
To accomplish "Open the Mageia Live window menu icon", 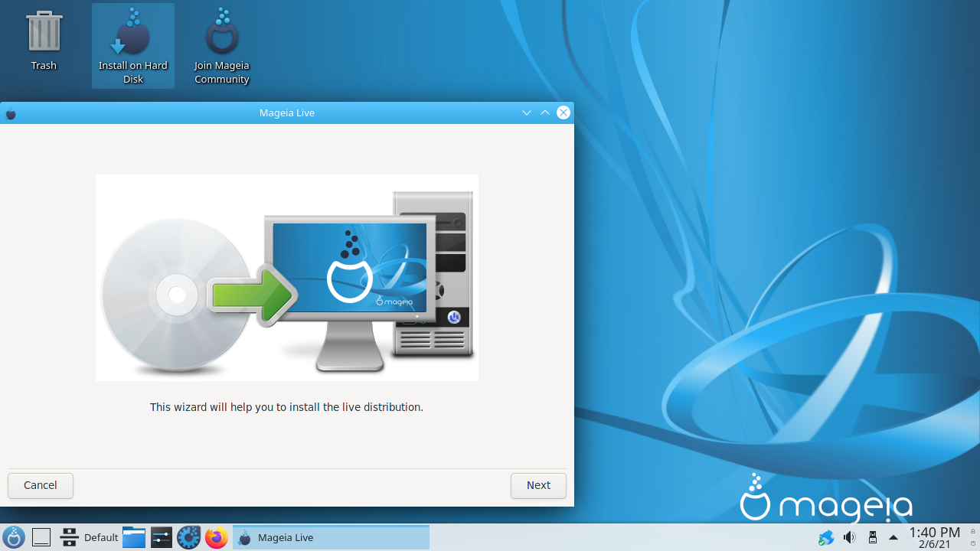I will 11,113.
